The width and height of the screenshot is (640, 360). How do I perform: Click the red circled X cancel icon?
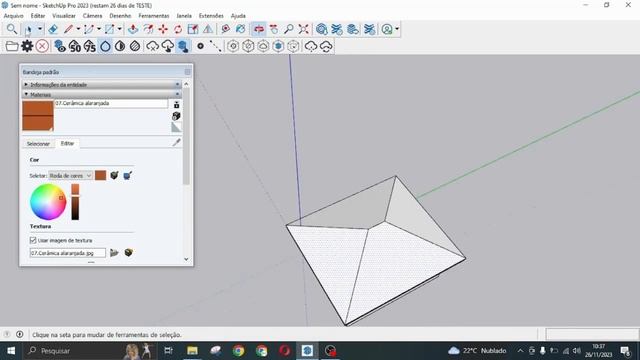42,46
